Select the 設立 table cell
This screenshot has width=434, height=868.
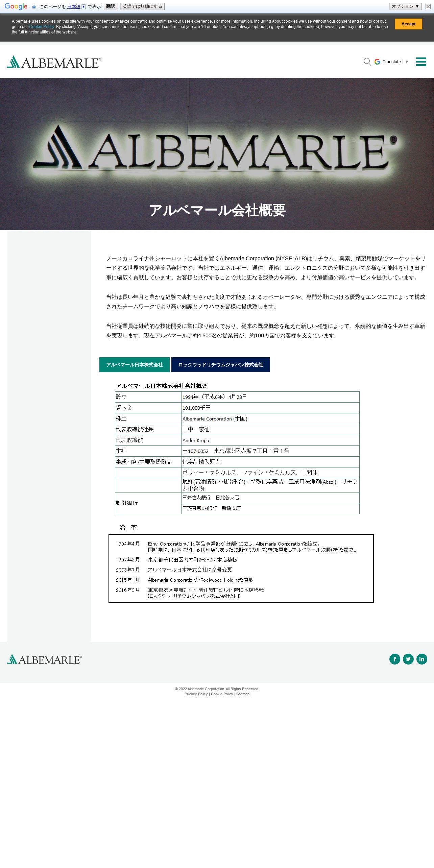(x=148, y=397)
